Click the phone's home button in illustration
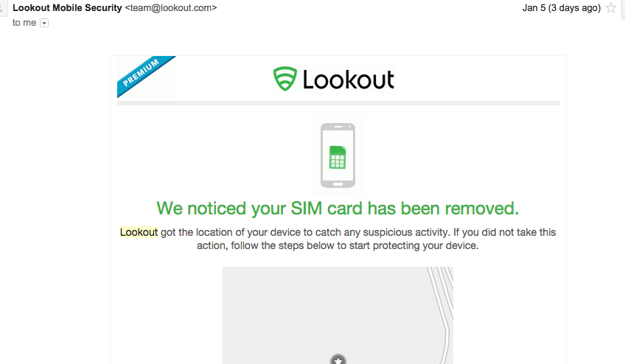The height and width of the screenshot is (364, 625). click(338, 184)
